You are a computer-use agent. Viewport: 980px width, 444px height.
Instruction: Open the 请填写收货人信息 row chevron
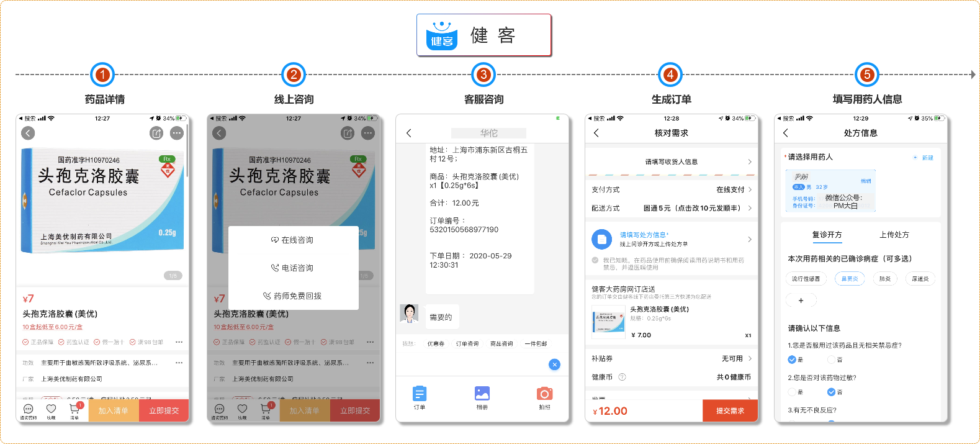point(750,161)
